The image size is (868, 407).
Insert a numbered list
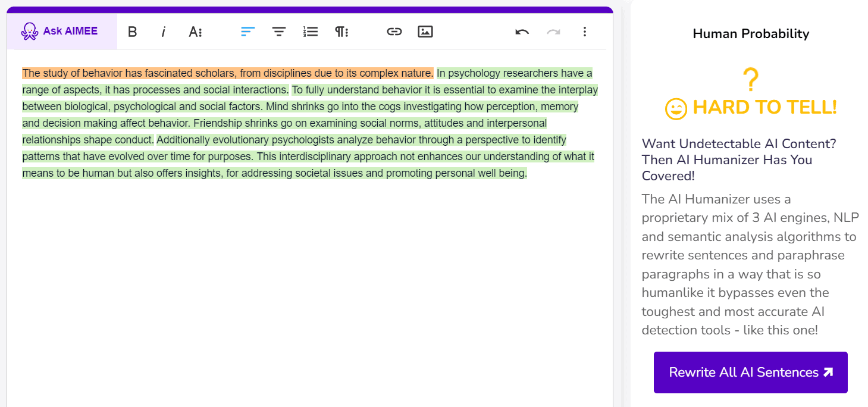tap(310, 32)
